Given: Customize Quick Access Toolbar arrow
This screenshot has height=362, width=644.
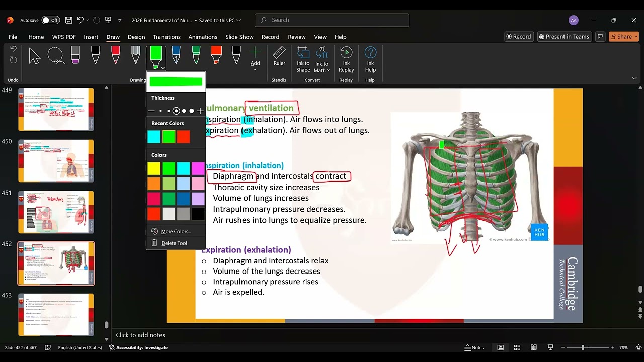Looking at the screenshot, I should [120, 20].
